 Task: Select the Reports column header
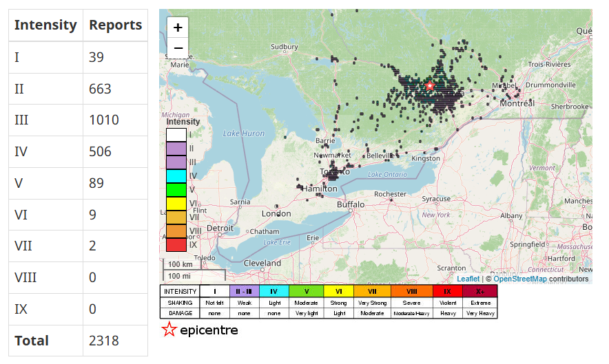point(115,25)
